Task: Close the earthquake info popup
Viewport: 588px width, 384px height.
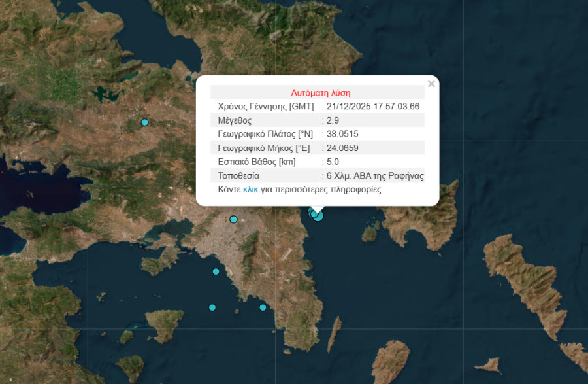Action: [431, 84]
